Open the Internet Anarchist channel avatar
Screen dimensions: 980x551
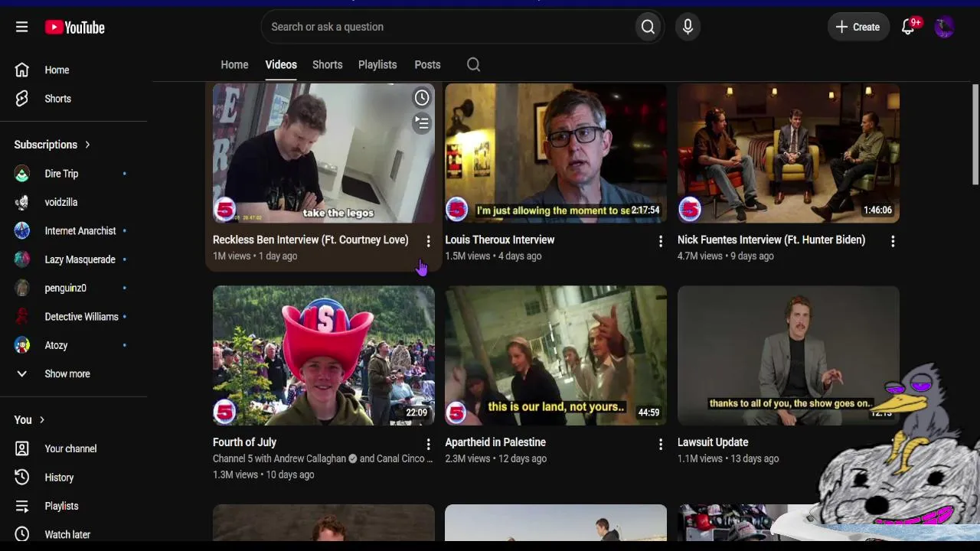pos(22,231)
